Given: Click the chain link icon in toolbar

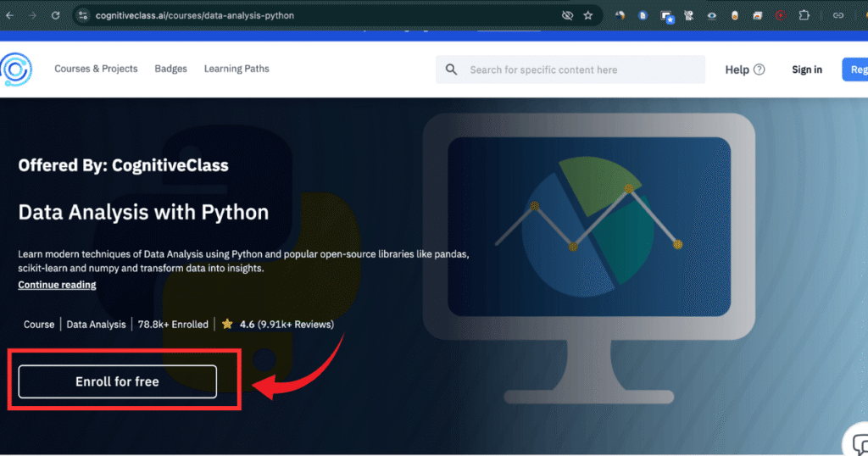Looking at the screenshot, I should click(838, 15).
